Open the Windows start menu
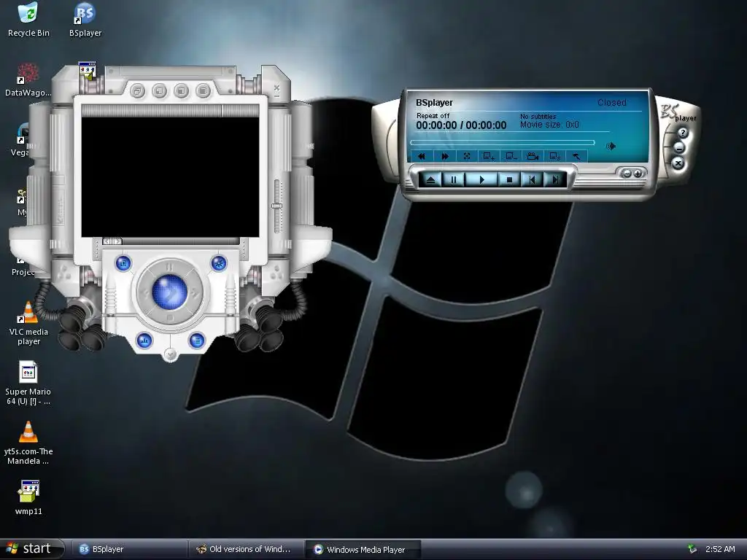This screenshot has height=560, width=747. [x=31, y=549]
